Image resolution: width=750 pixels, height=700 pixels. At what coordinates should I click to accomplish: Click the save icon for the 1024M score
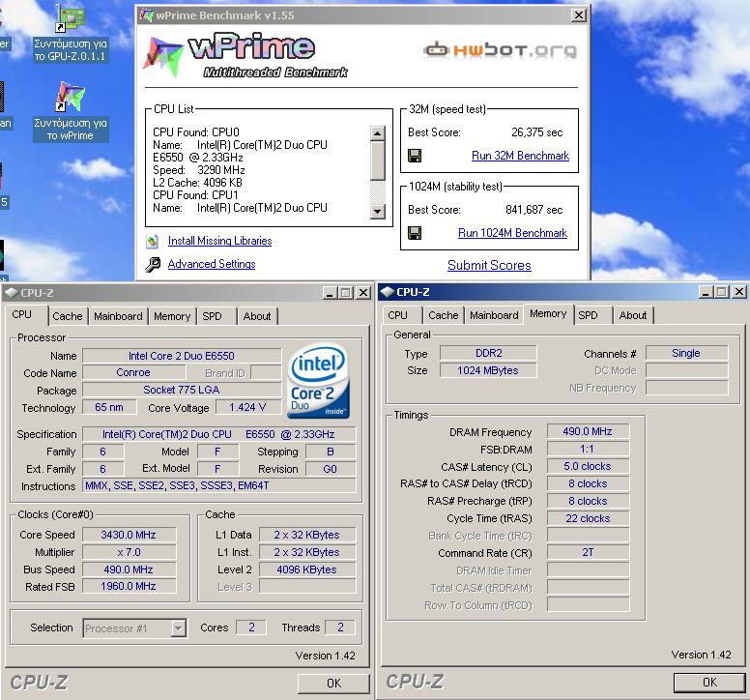[x=415, y=233]
